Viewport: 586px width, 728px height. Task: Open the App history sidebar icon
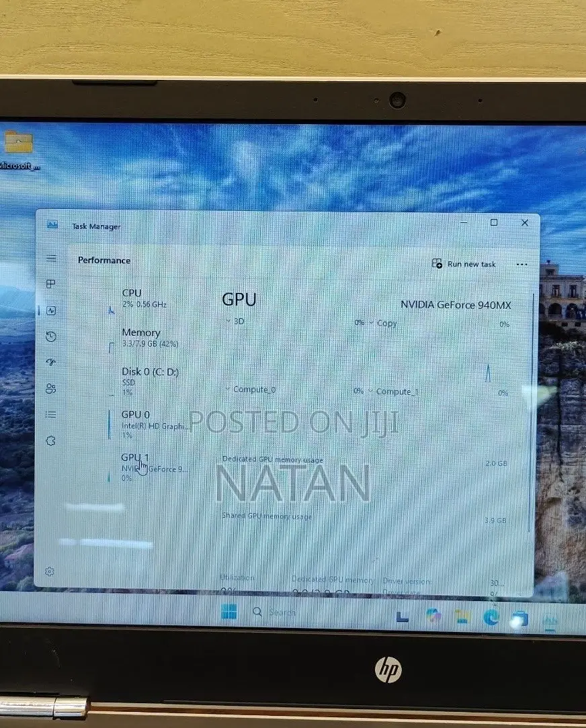click(51, 336)
